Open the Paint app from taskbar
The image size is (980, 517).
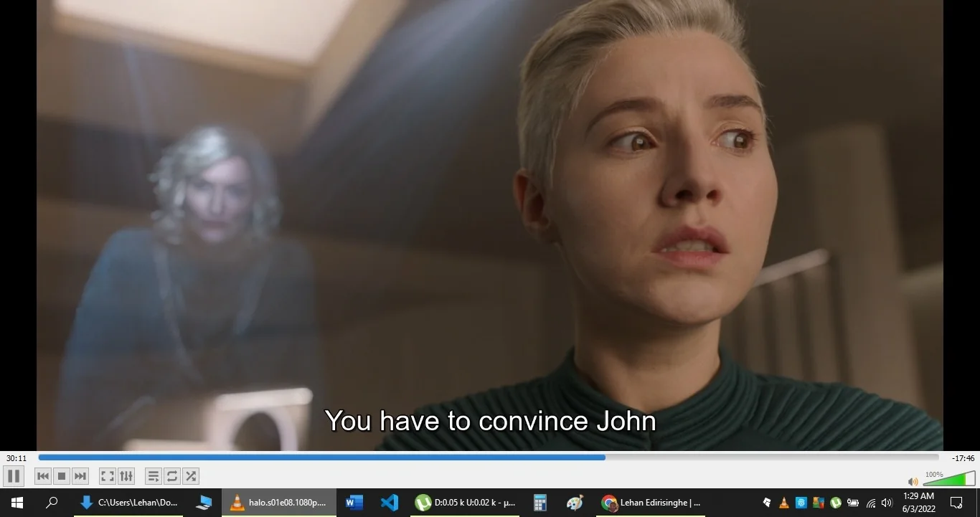click(575, 503)
